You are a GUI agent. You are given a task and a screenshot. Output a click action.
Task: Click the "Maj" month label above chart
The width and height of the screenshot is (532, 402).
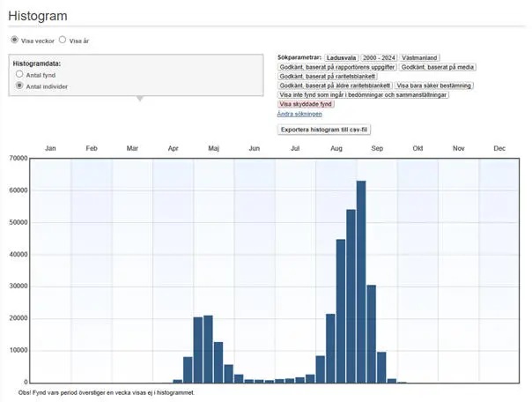(x=213, y=148)
